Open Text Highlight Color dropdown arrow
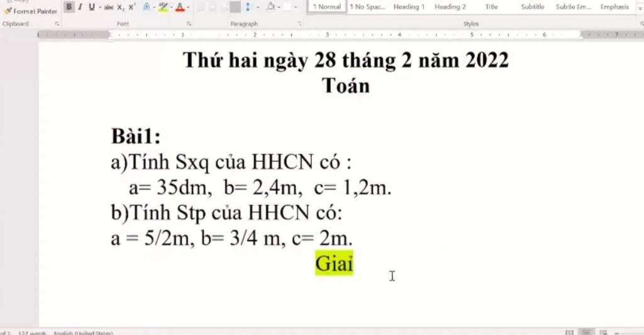This screenshot has height=335, width=644. pos(171,7)
